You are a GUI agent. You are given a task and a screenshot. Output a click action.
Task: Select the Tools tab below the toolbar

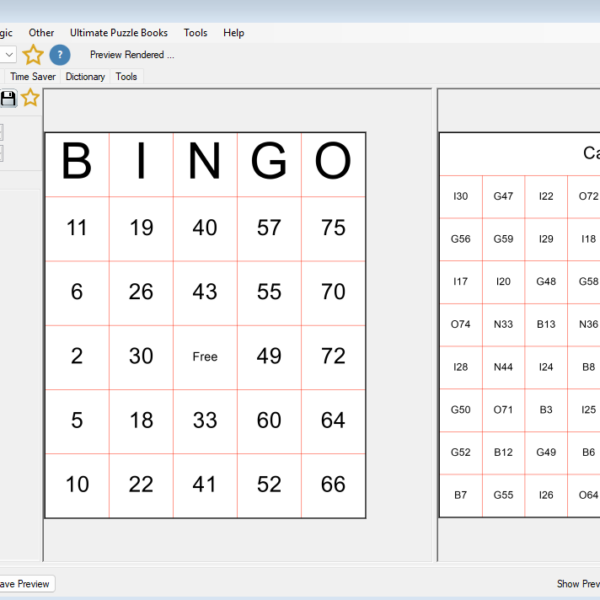click(x=126, y=76)
